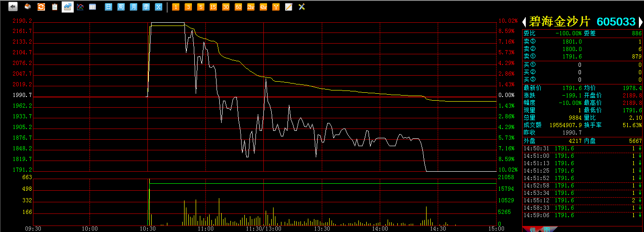Go to previous stock with left arrow
This screenshot has height=232, width=644.
[x=525, y=21]
